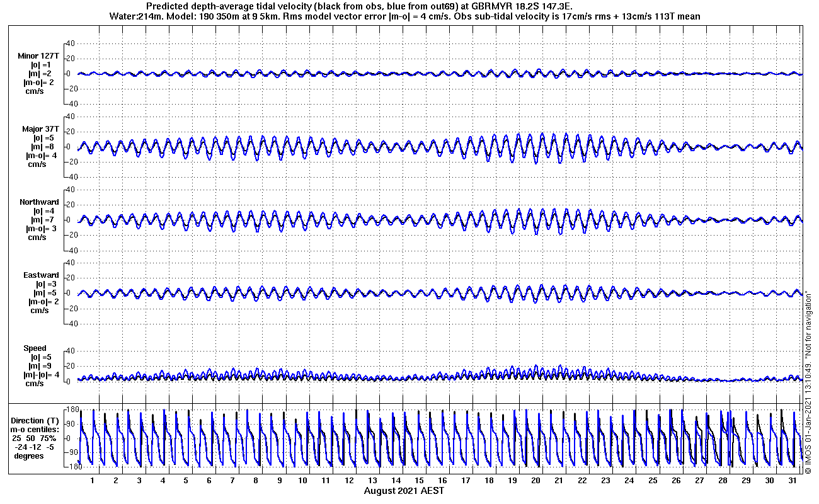819x504 pixels.
Task: Click '|m|-|o|= 4' in the Speed panel
Action: coord(41,375)
